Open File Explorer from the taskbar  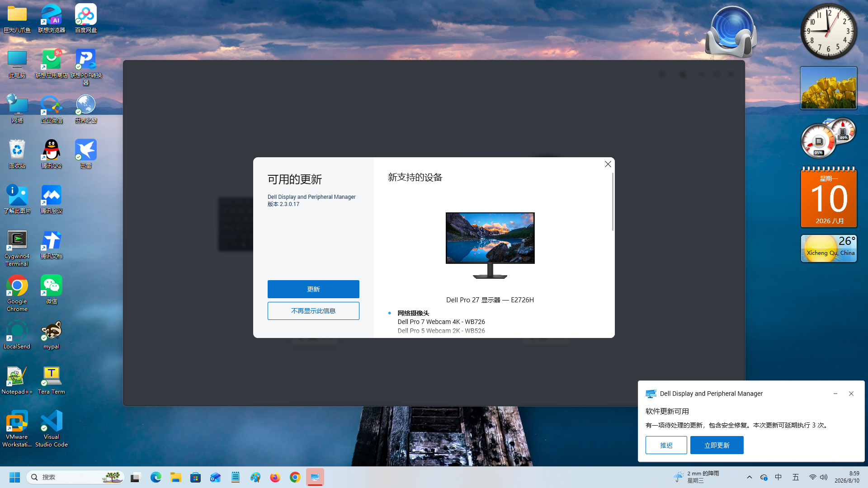[x=176, y=477]
